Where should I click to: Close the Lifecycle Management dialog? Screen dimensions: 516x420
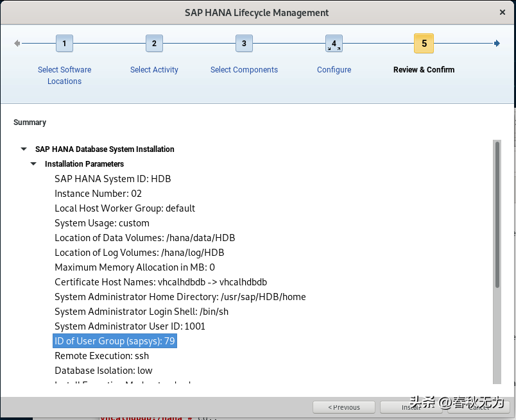click(x=503, y=12)
